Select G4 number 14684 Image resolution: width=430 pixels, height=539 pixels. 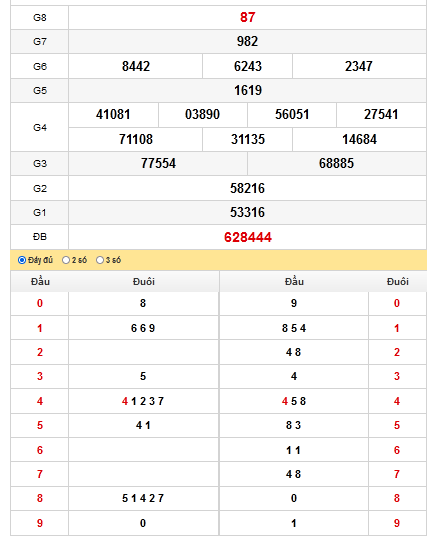click(x=359, y=139)
